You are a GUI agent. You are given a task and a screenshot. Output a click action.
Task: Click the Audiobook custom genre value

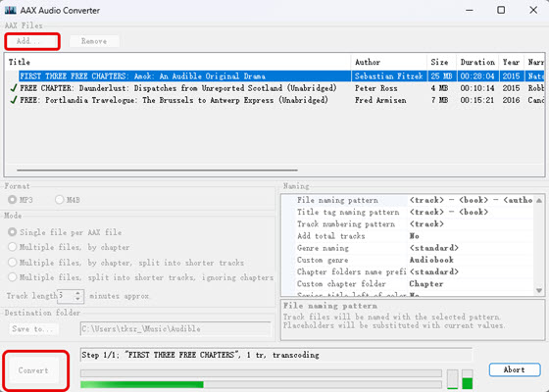(x=431, y=260)
